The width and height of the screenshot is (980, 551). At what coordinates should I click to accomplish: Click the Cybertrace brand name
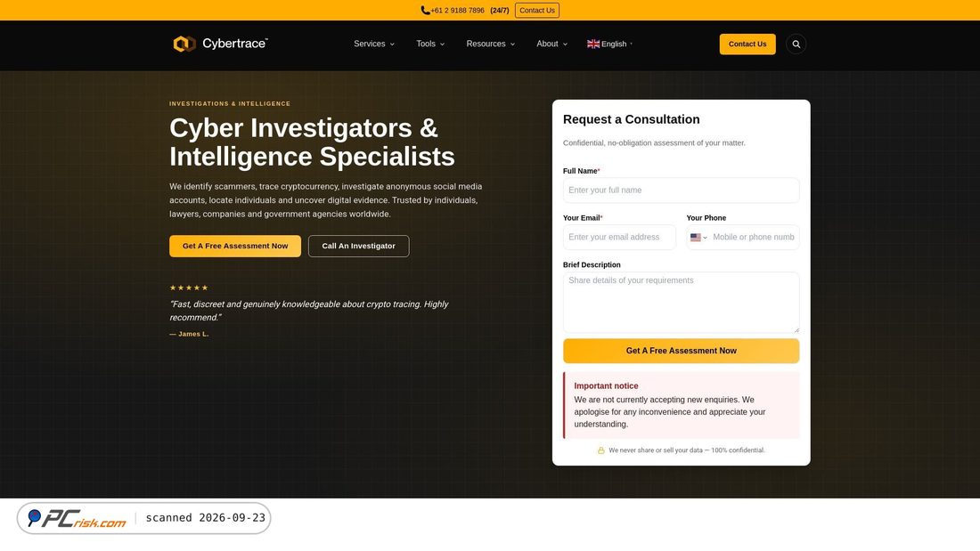tap(234, 44)
